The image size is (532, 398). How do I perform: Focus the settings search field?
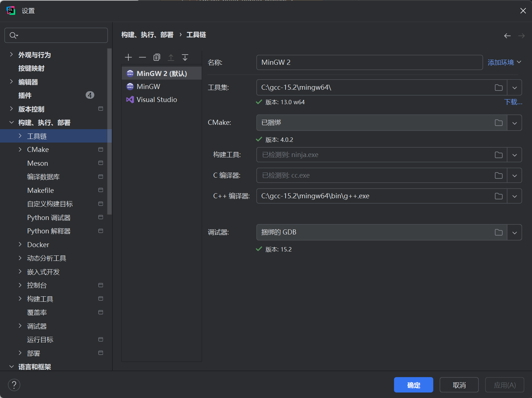(56, 35)
